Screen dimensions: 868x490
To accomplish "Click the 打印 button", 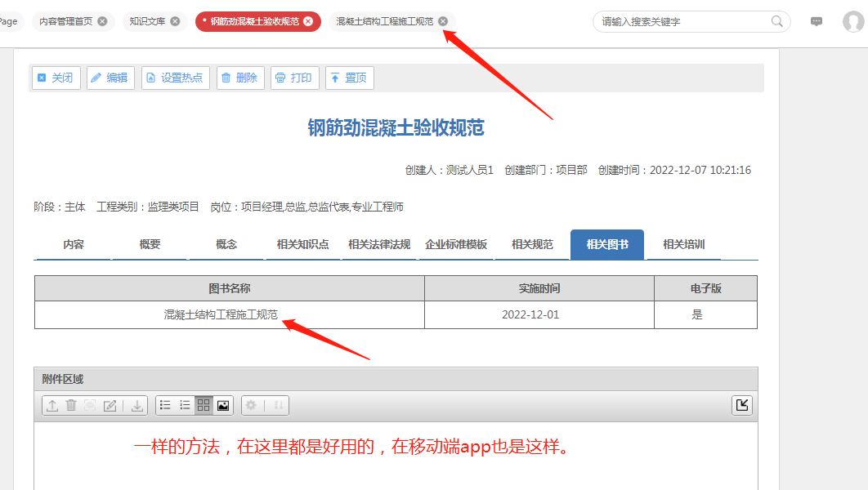I will click(295, 78).
